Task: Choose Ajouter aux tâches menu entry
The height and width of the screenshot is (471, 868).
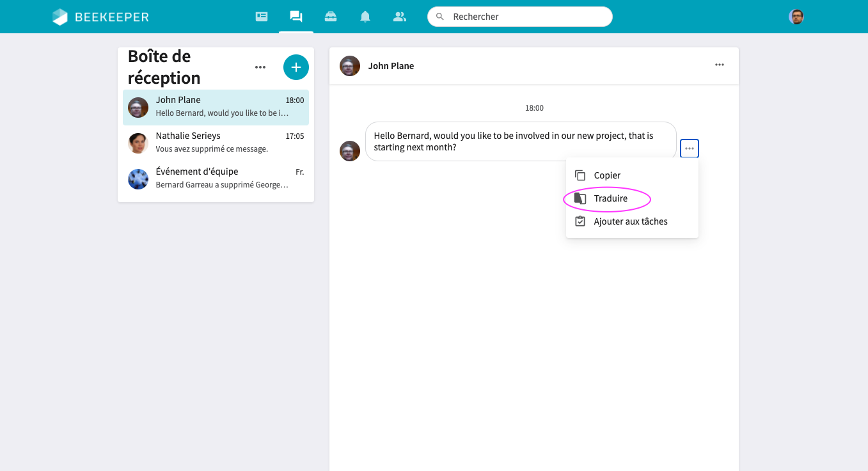Action: [630, 221]
